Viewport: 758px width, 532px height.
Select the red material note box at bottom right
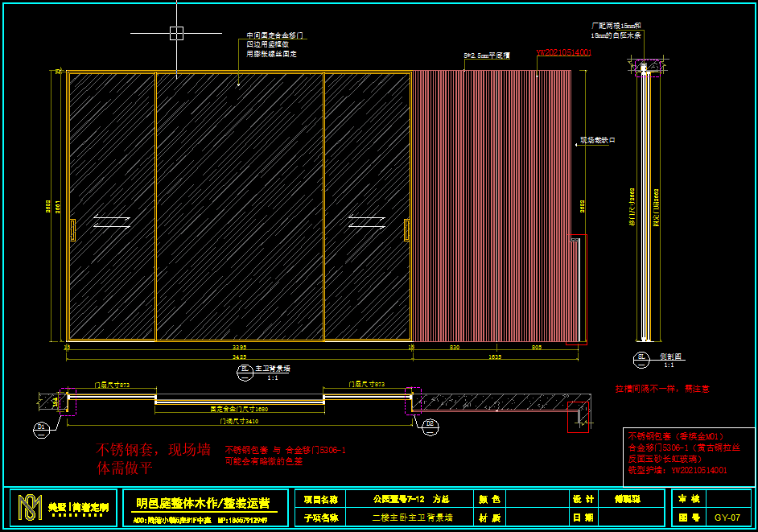[x=688, y=456]
